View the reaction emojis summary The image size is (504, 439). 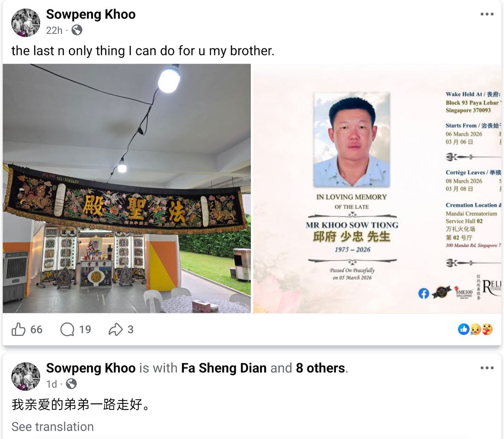475,329
